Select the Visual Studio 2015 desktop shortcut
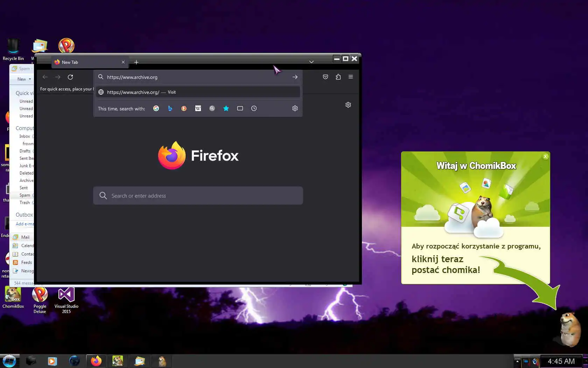This screenshot has width=588, height=368. (x=66, y=300)
